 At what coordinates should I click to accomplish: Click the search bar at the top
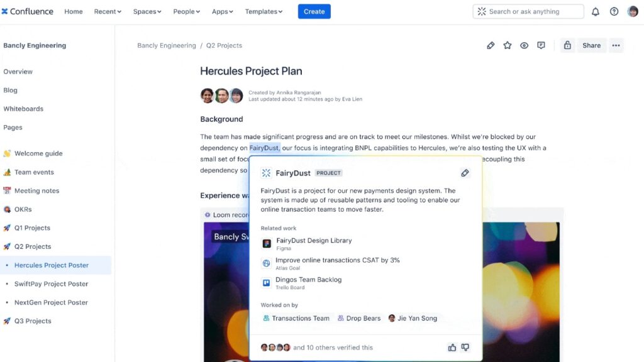(x=528, y=11)
